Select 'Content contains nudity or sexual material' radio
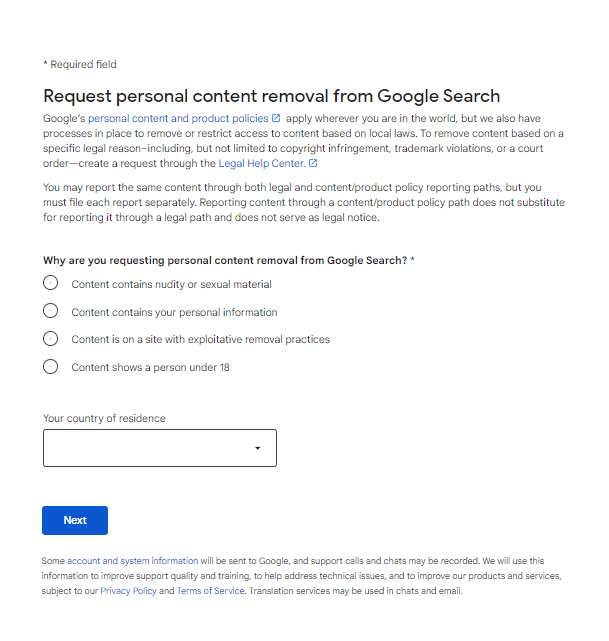This screenshot has width=609, height=641. pyautogui.click(x=50, y=283)
